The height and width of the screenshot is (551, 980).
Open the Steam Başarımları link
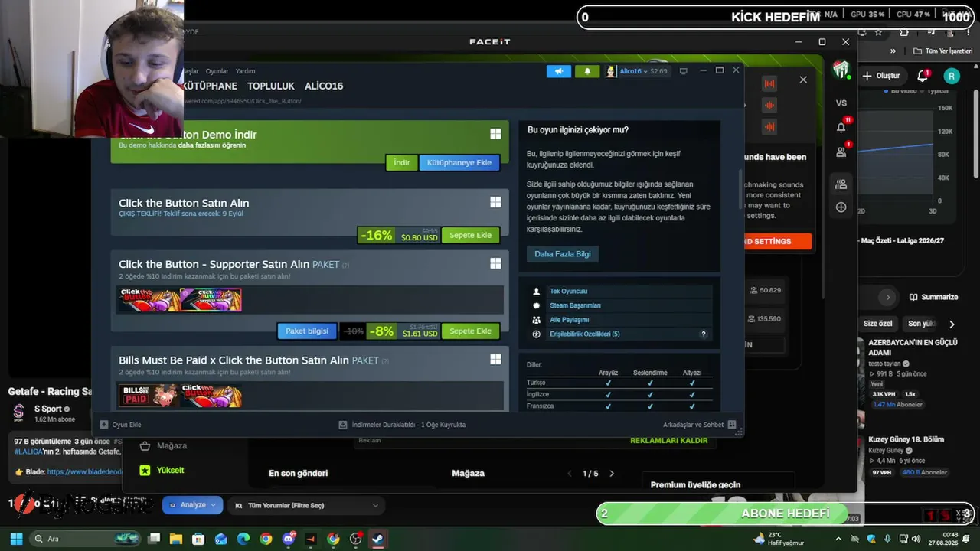point(575,305)
